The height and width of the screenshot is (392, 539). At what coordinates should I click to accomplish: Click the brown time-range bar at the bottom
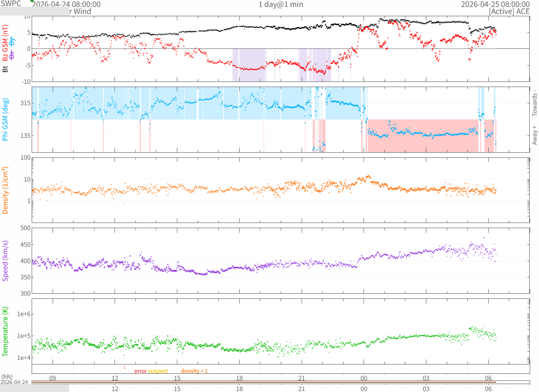point(263,382)
